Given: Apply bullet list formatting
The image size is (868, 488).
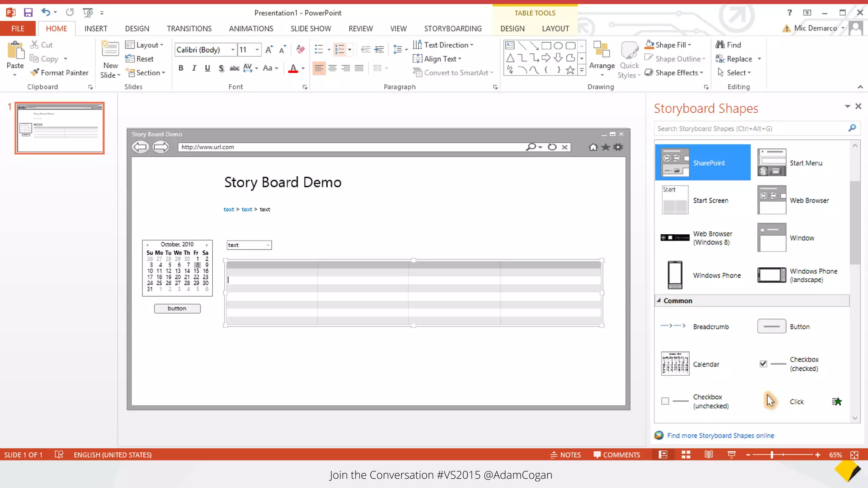Looking at the screenshot, I should pyautogui.click(x=319, y=50).
